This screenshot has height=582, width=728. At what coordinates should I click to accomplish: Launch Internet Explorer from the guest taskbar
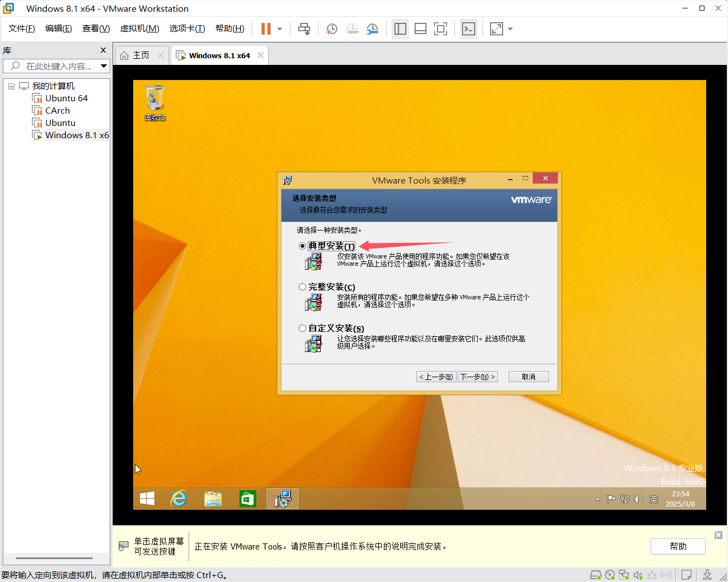(x=179, y=498)
